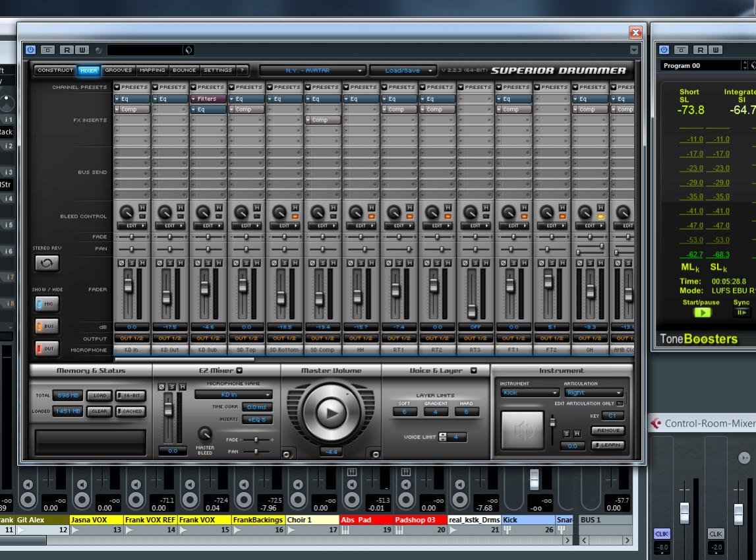This screenshot has width=756, height=560.
Task: Click Write automation W button in Superior Drummer
Action: point(82,49)
